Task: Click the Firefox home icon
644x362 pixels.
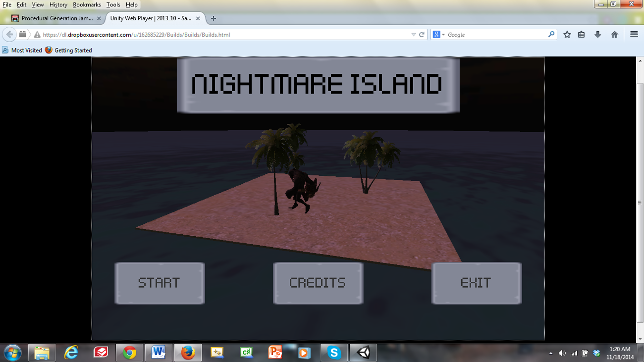Action: point(614,34)
